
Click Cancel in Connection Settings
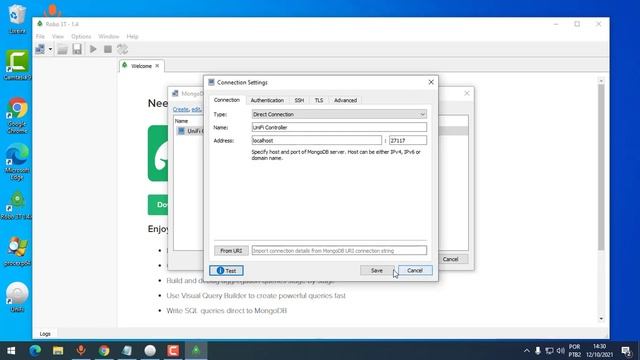click(415, 271)
